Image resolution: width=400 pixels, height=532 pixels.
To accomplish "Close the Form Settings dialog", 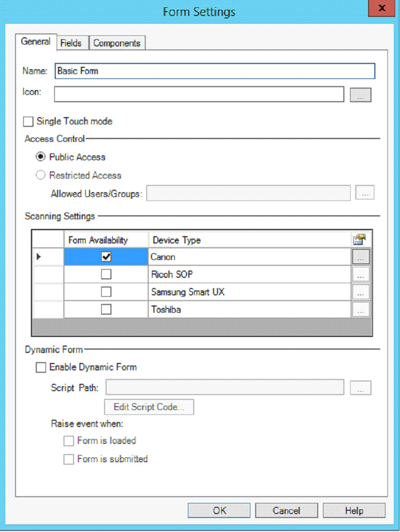I will click(382, 9).
